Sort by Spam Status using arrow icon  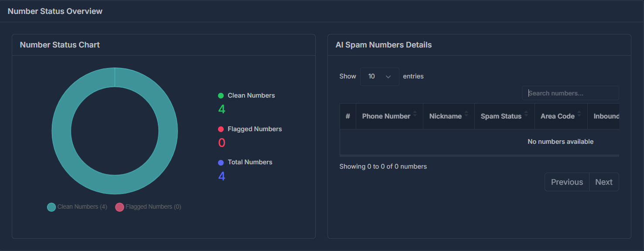(526, 114)
